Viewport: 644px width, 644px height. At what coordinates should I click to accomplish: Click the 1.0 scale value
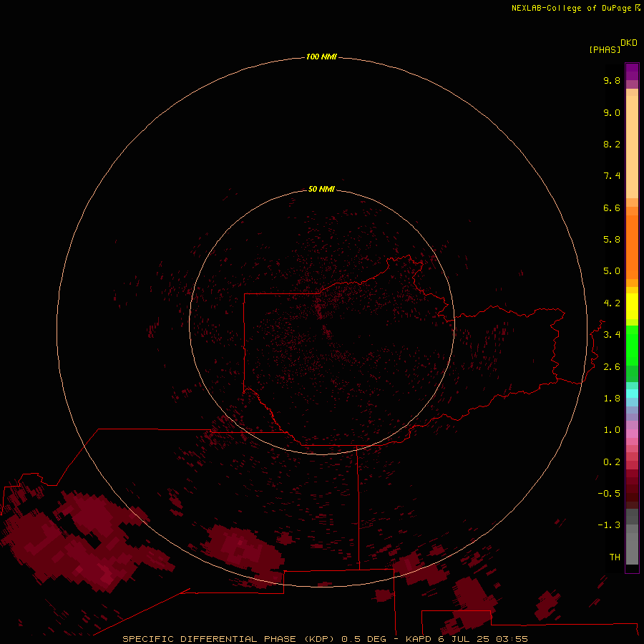coord(612,430)
